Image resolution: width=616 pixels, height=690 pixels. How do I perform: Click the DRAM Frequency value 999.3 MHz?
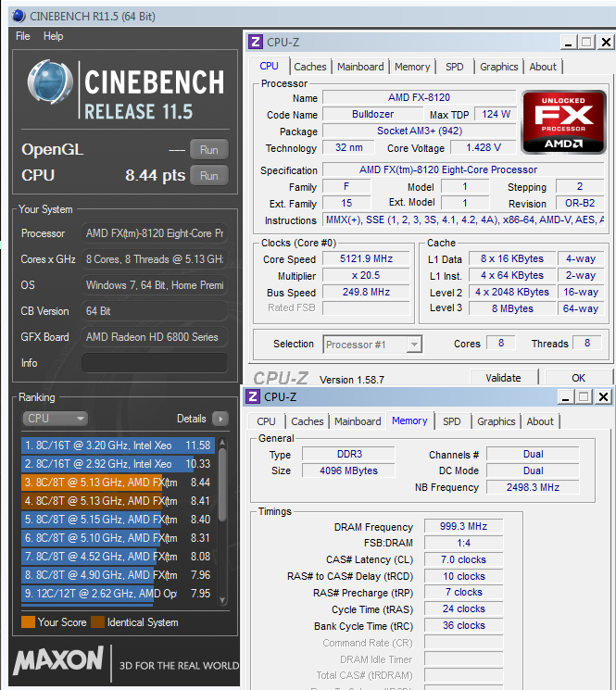pos(463,526)
